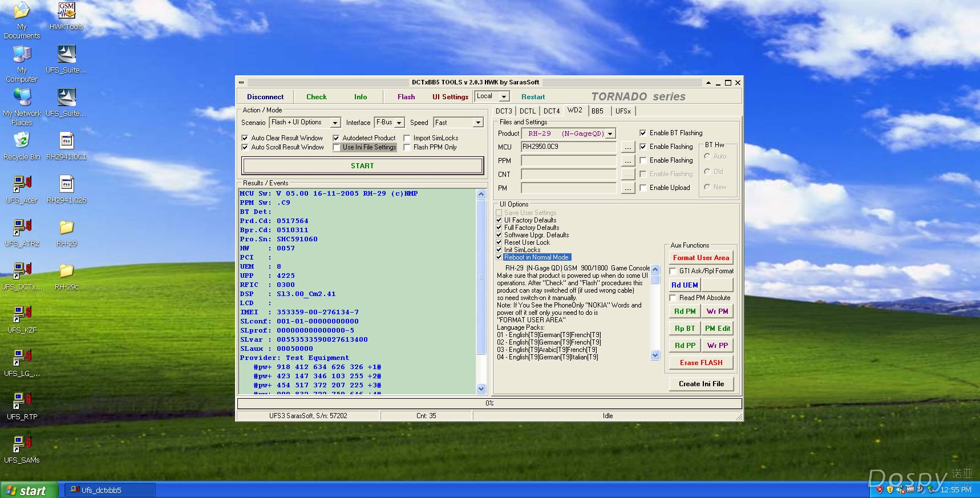Click the Erase FLASH button

(x=701, y=363)
